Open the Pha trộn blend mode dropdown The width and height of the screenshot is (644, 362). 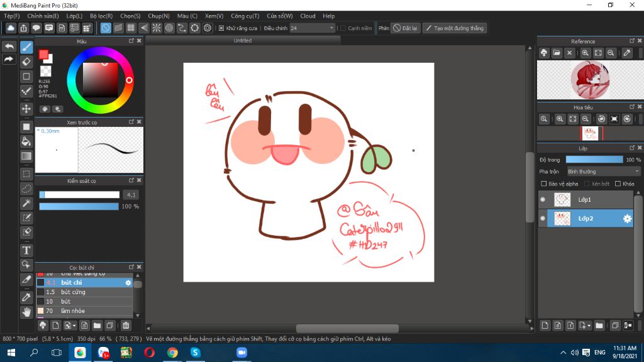[x=604, y=172]
